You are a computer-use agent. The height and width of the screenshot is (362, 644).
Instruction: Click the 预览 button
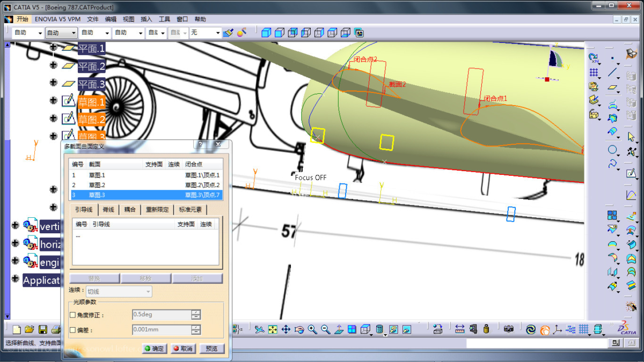pyautogui.click(x=212, y=349)
